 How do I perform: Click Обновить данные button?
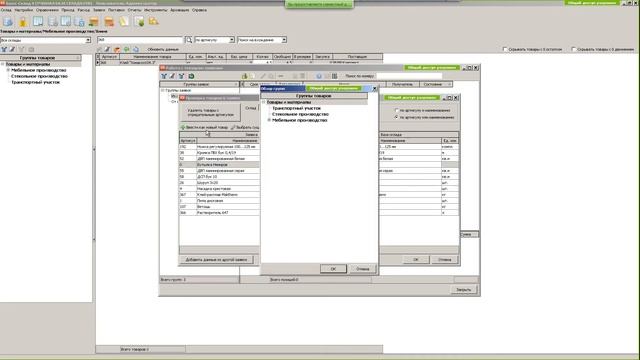163,49
